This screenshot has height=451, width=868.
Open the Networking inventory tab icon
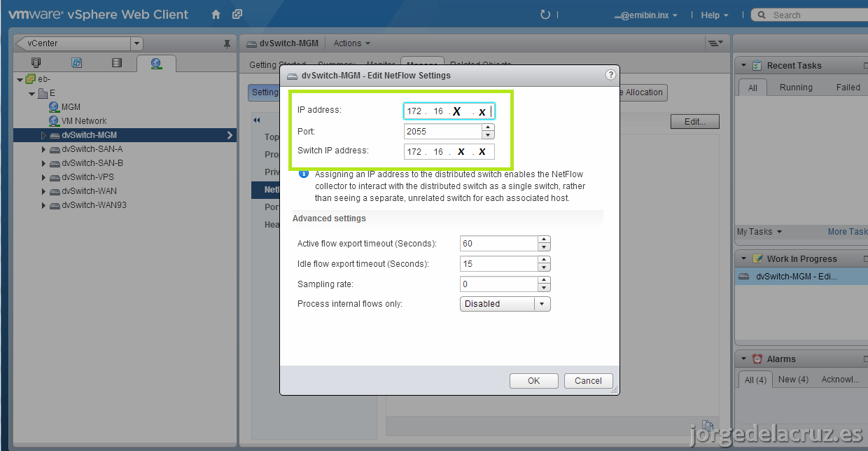coord(156,64)
